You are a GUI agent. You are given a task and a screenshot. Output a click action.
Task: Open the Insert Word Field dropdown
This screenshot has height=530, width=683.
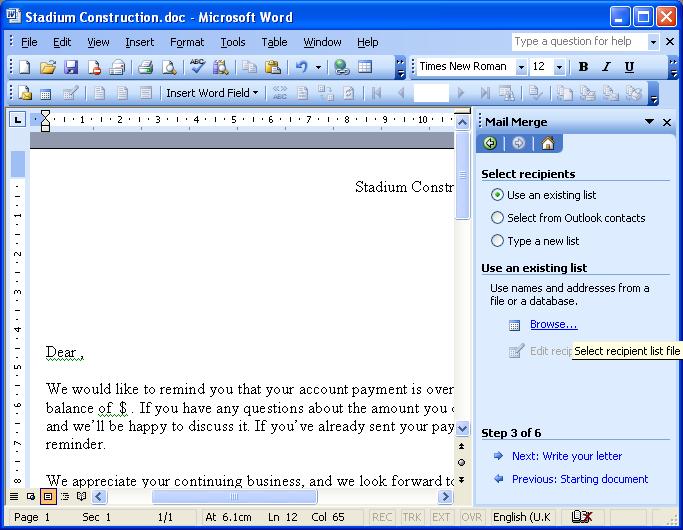click(x=212, y=93)
